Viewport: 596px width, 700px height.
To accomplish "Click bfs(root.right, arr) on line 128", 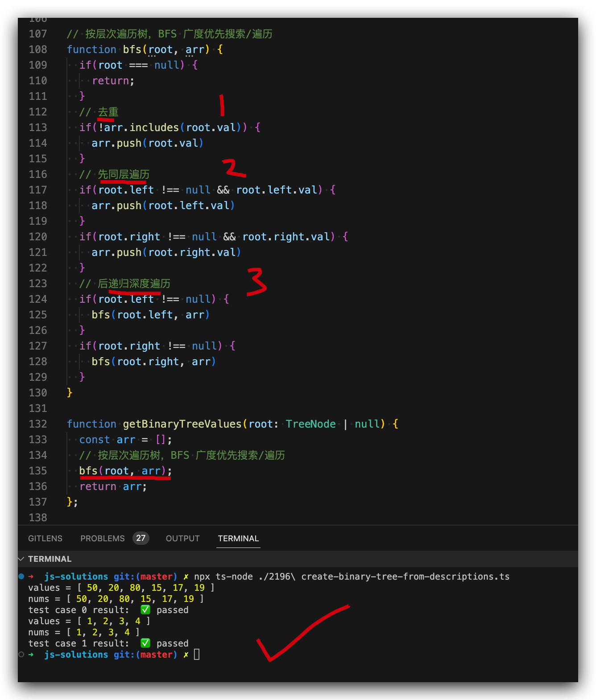I will tap(153, 362).
